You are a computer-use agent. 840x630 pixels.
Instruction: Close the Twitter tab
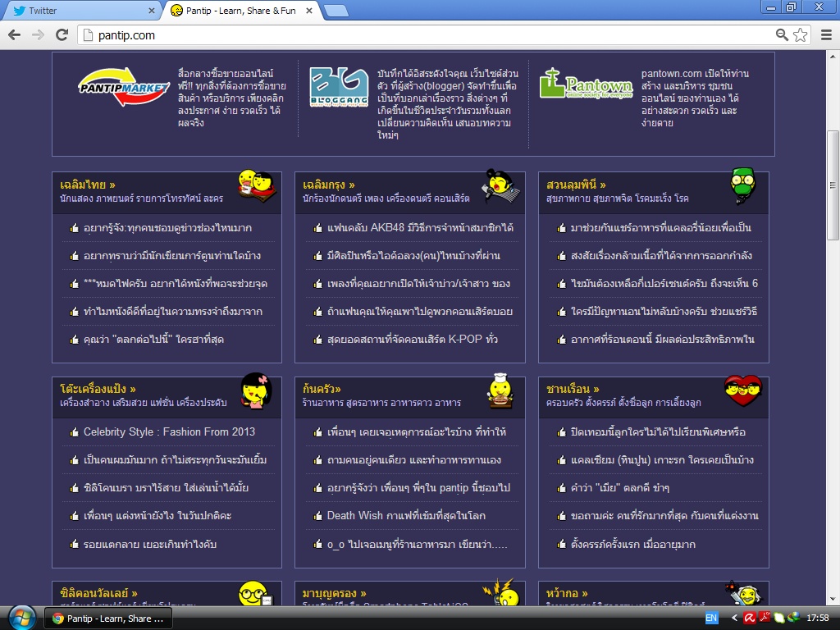(x=152, y=11)
